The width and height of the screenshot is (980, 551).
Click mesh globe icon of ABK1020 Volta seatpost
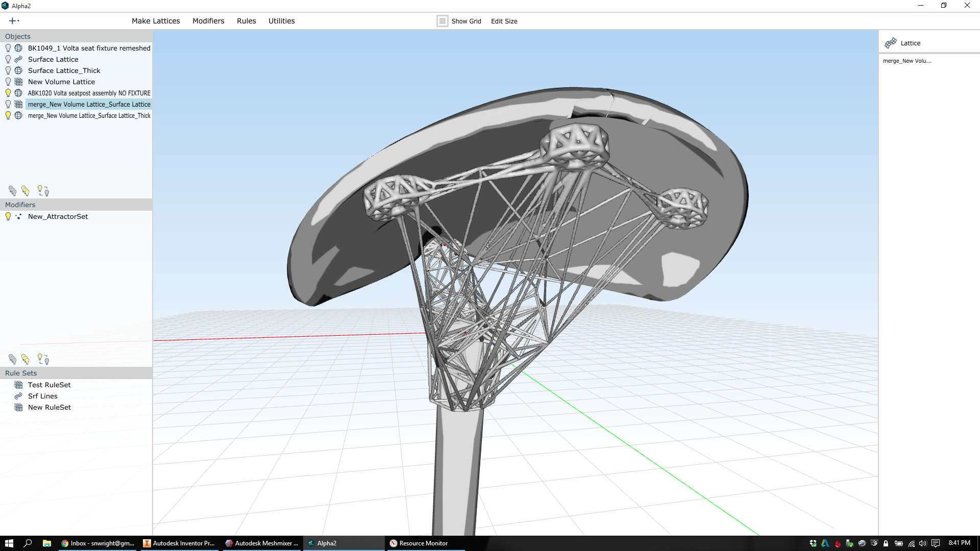click(x=18, y=93)
